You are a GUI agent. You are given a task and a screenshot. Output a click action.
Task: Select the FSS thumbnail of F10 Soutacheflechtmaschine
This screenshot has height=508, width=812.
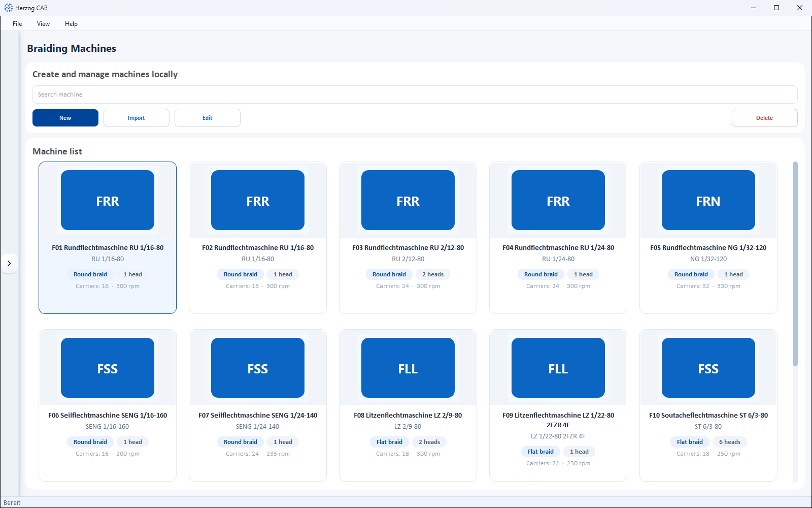[708, 368]
